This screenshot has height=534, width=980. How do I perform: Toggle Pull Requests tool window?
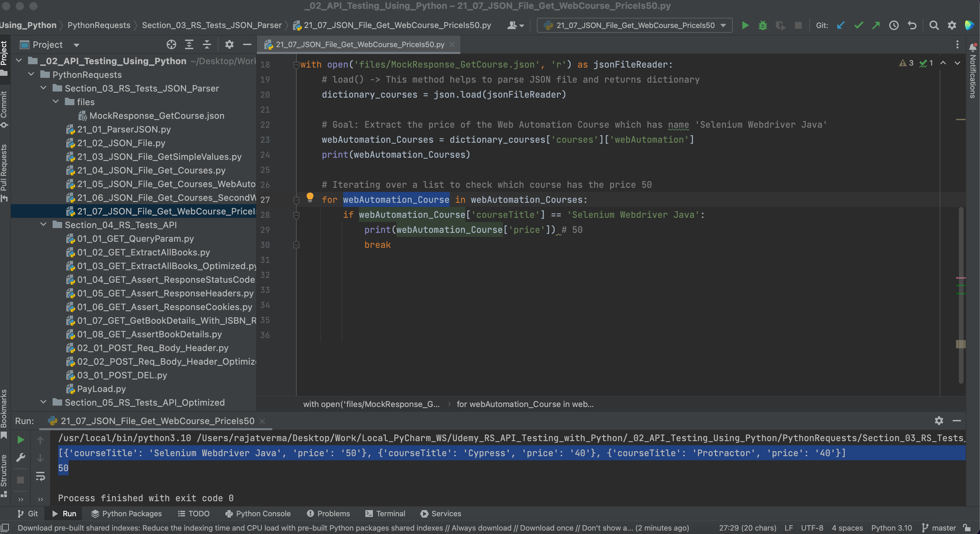(x=4, y=173)
